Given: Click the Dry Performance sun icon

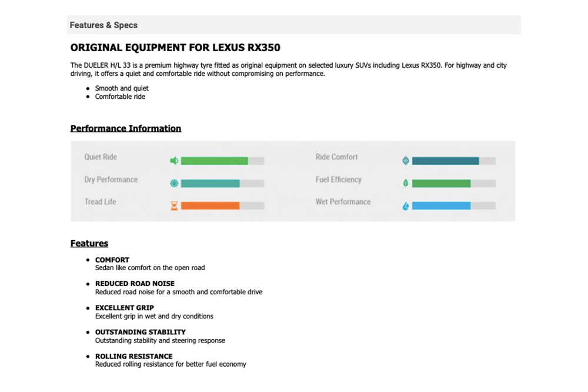Looking at the screenshot, I should pyautogui.click(x=174, y=183).
